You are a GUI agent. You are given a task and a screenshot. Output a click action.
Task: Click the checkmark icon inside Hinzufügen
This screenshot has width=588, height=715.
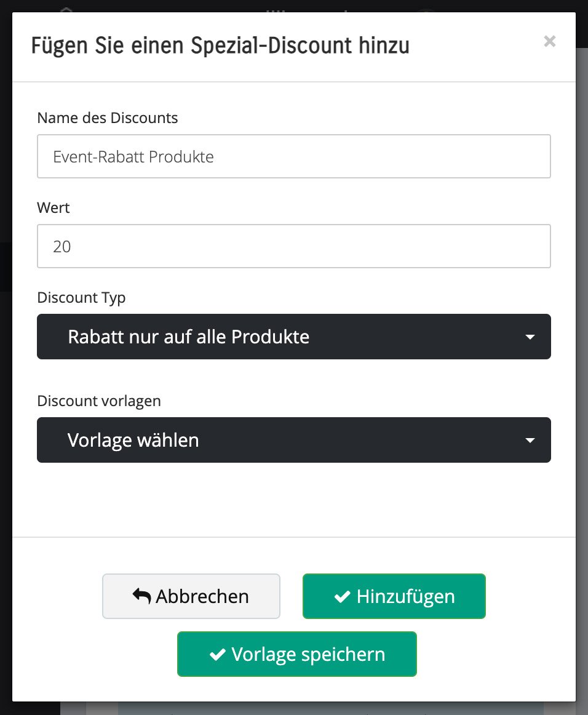[x=342, y=596]
